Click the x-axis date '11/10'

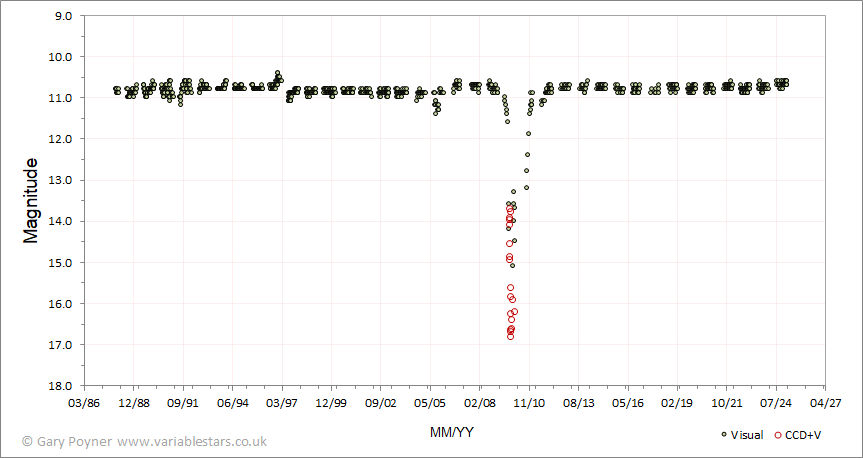point(529,404)
